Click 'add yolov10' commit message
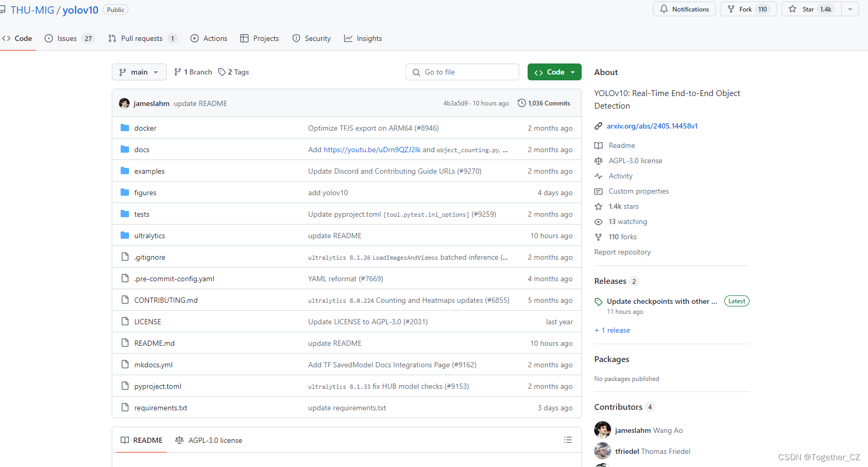 point(328,193)
